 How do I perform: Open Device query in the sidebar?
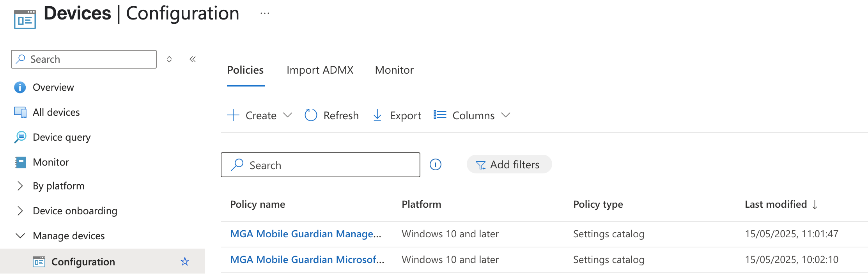(x=62, y=137)
